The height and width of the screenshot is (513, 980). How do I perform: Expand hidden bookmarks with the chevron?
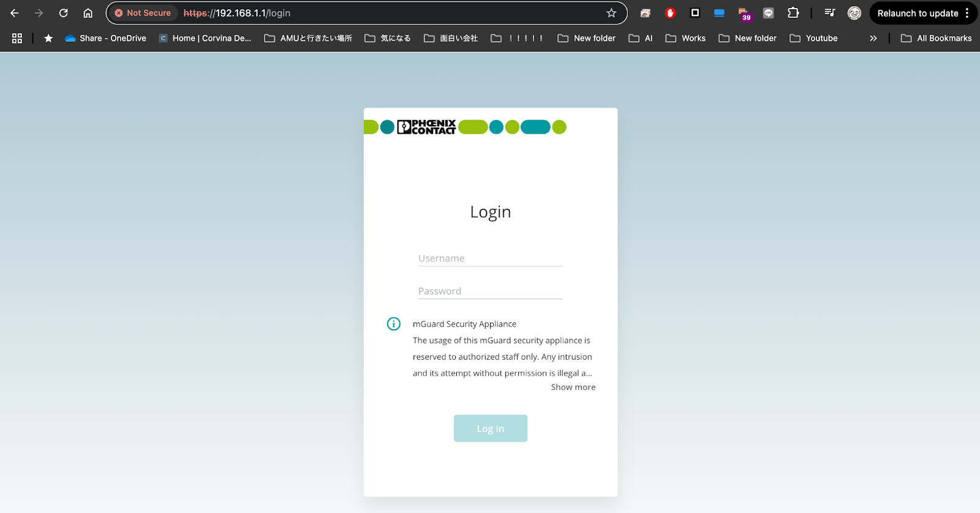(873, 38)
